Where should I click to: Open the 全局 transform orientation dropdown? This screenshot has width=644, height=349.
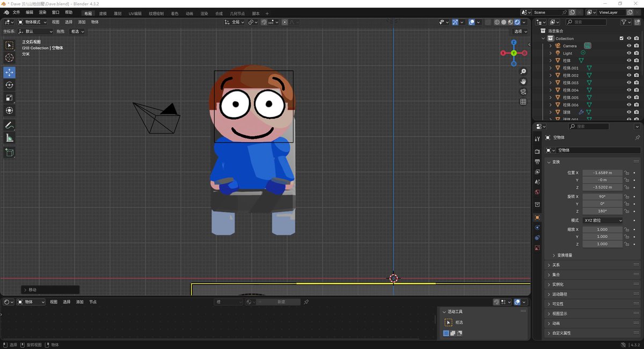[235, 22]
